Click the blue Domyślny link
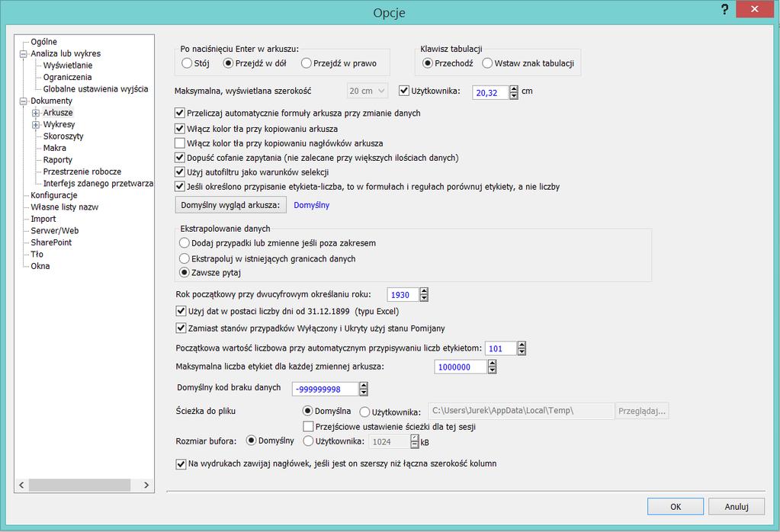Image resolution: width=780 pixels, height=532 pixels. 311,205
